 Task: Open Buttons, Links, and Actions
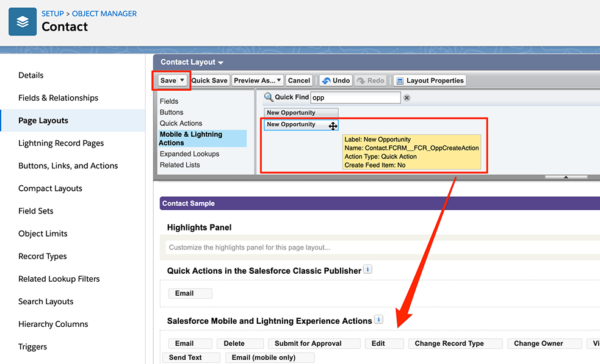pos(68,166)
